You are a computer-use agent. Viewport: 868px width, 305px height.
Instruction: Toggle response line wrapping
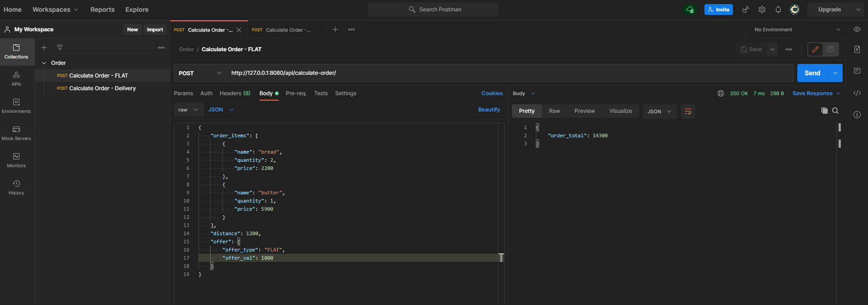688,111
